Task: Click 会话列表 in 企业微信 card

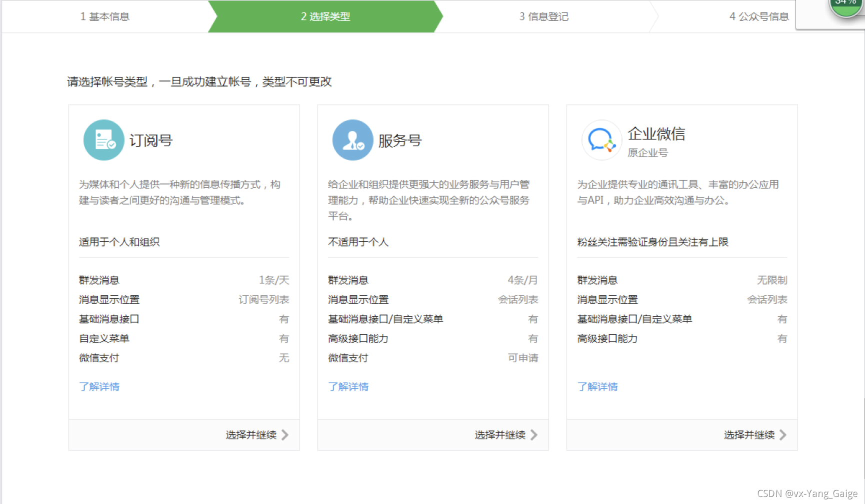Action: pyautogui.click(x=767, y=299)
